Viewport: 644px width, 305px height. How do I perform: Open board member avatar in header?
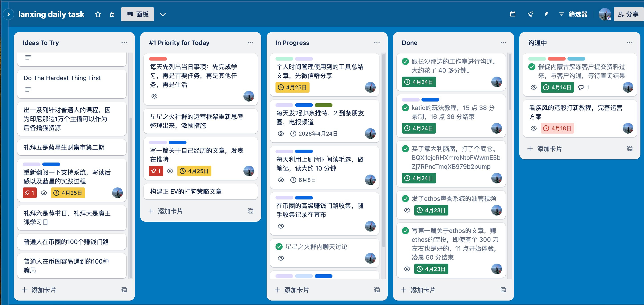(x=605, y=14)
